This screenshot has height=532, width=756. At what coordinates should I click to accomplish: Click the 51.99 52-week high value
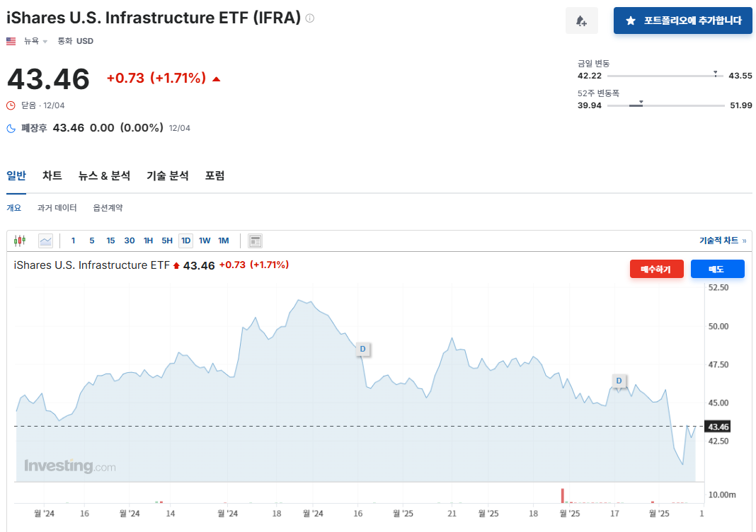[740, 105]
